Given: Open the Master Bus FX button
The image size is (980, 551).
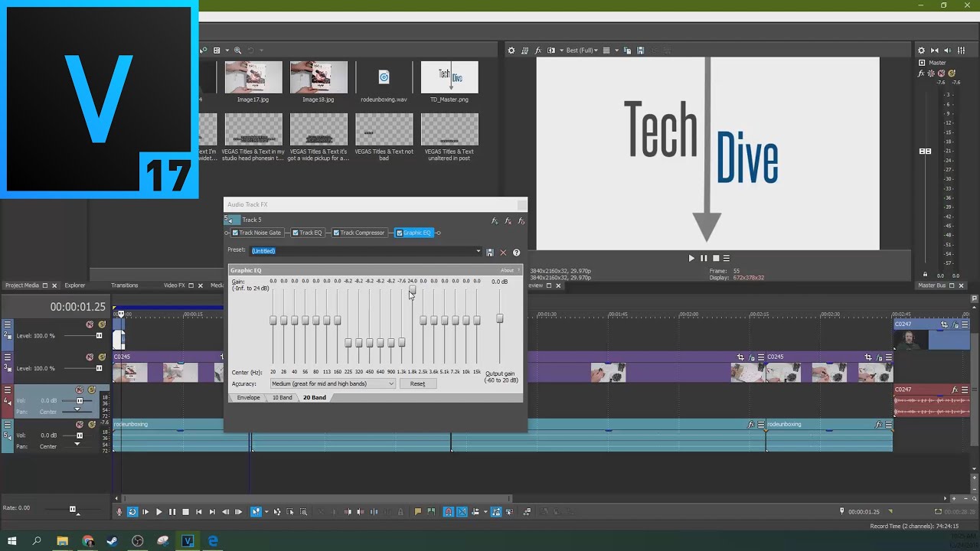Looking at the screenshot, I should pos(923,73).
